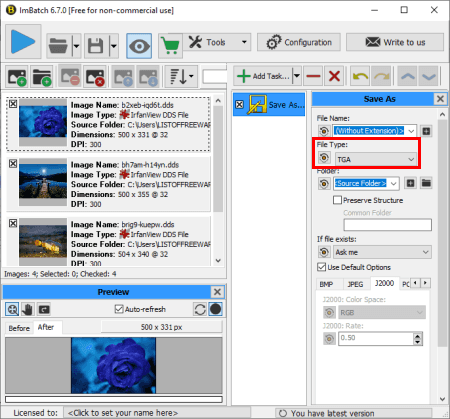The height and width of the screenshot is (419, 450).
Task: Click the If file exists parameter eye icon
Action: pos(324,252)
